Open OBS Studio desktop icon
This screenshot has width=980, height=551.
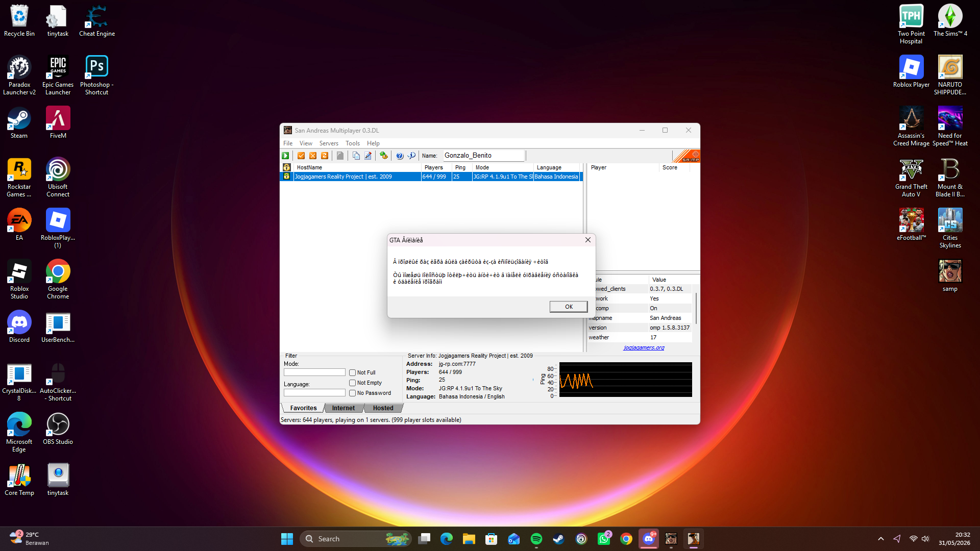click(58, 429)
